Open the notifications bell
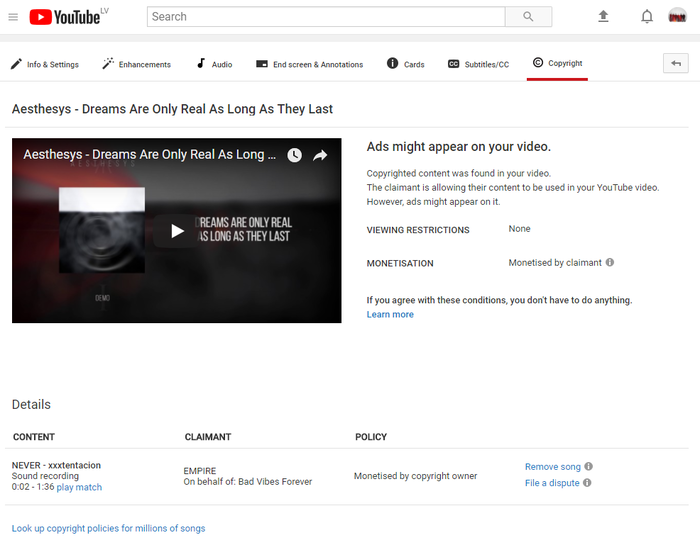The image size is (700, 540). 647,17
